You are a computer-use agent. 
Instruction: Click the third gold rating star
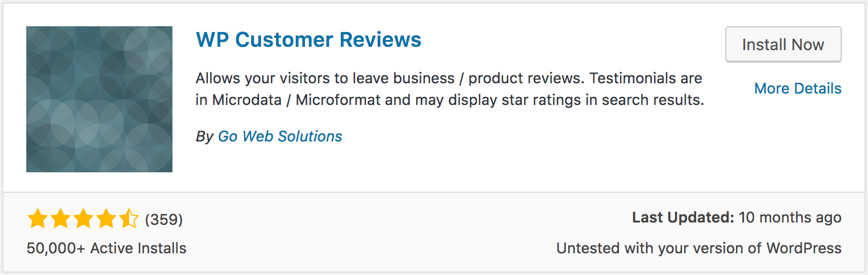point(83,219)
